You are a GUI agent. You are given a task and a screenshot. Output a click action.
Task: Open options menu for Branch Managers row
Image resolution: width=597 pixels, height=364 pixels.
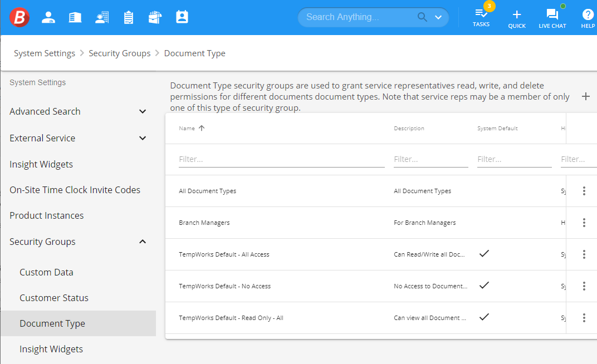584,223
